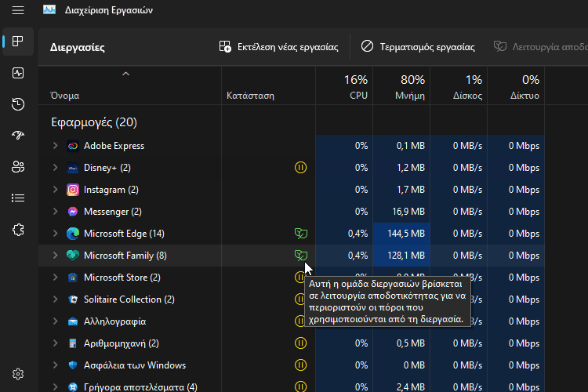Click the Microsoft Edge app icon
588x392 pixels.
click(73, 234)
